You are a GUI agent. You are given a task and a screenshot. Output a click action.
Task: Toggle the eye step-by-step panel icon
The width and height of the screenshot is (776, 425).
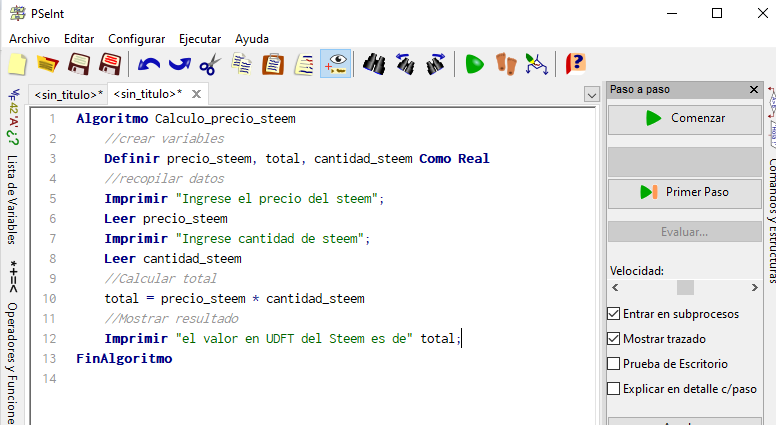[x=336, y=64]
